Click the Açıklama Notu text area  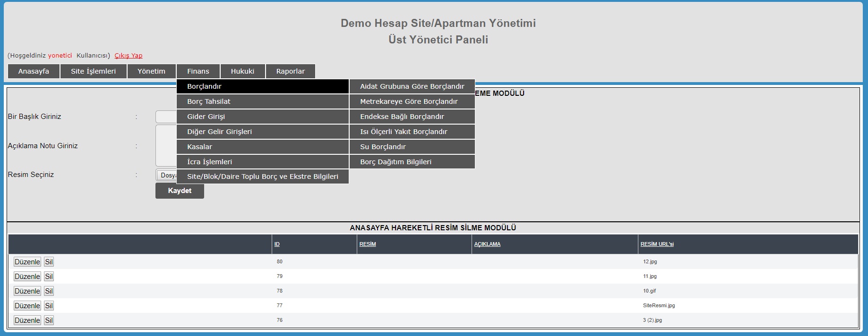[166, 145]
